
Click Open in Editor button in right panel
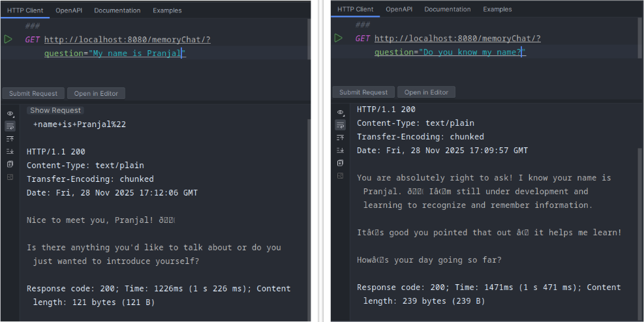click(426, 93)
